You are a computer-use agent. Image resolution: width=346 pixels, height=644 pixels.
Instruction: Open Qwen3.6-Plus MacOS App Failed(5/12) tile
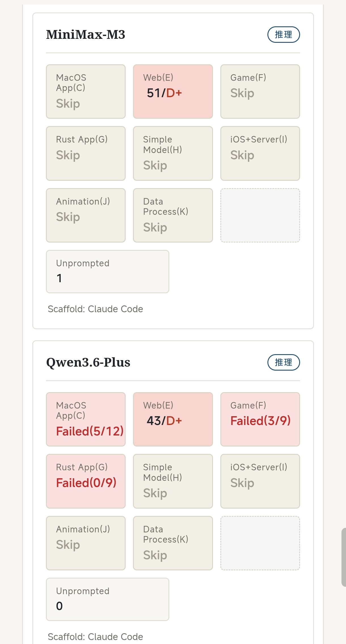pyautogui.click(x=86, y=419)
